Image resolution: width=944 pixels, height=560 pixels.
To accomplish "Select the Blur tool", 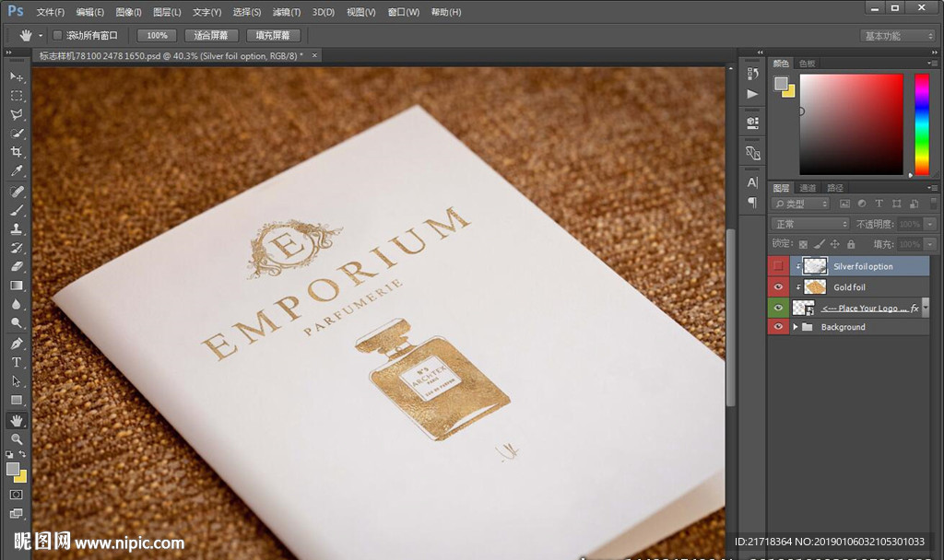I will 17,304.
